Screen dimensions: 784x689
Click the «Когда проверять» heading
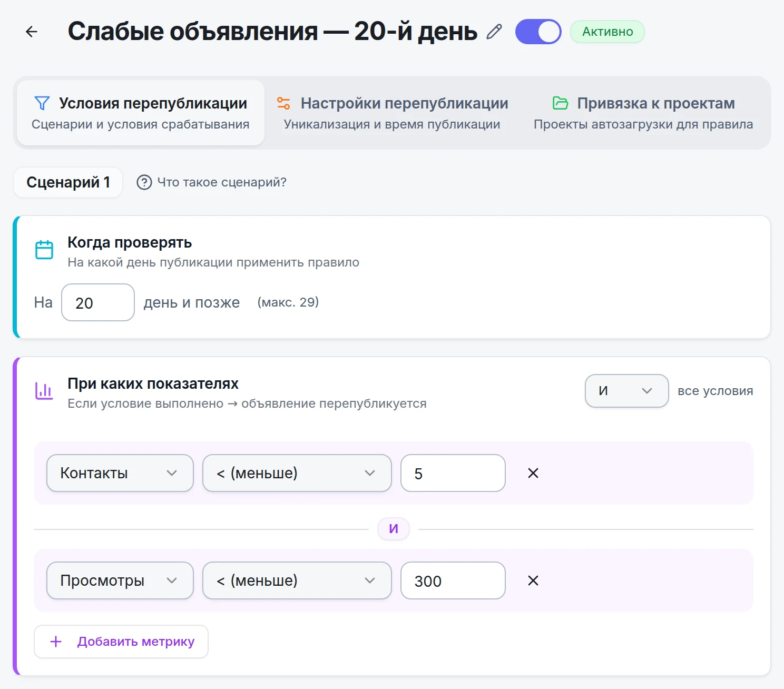click(130, 242)
